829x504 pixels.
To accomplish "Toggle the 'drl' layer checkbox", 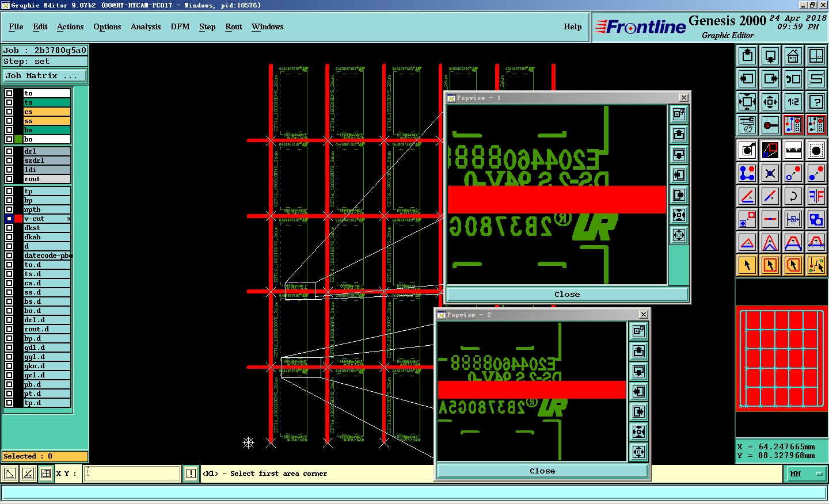I will click(x=9, y=151).
